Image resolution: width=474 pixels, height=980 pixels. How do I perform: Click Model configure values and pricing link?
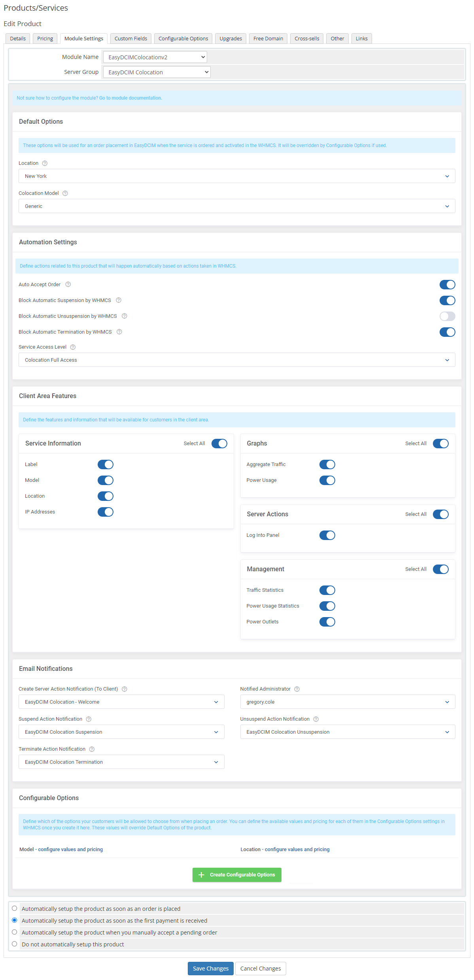coord(70,850)
